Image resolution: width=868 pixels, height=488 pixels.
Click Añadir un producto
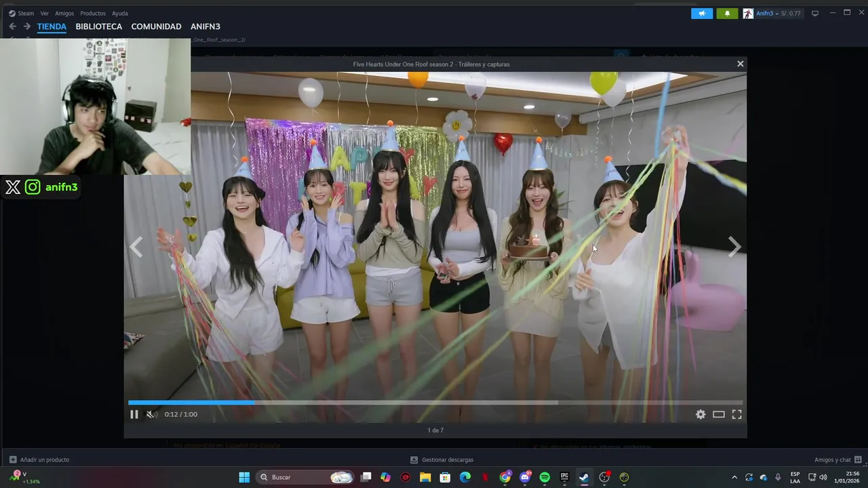(39, 460)
